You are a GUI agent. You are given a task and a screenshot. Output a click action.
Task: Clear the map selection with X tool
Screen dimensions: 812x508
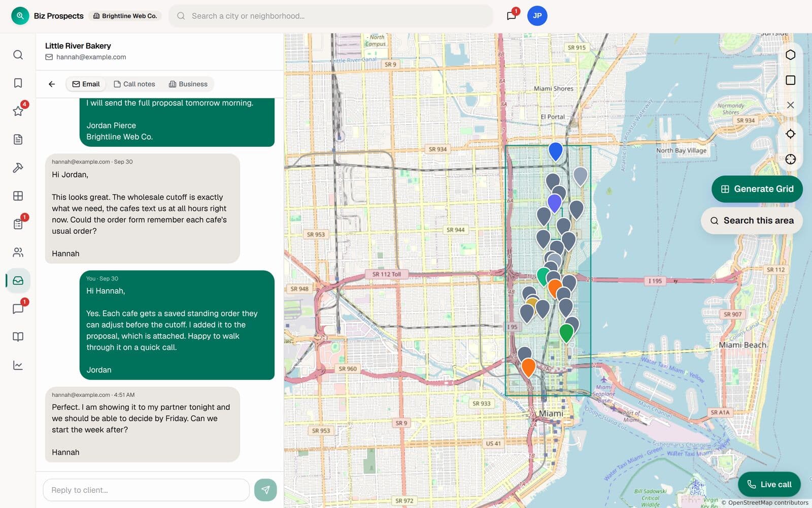pos(790,105)
